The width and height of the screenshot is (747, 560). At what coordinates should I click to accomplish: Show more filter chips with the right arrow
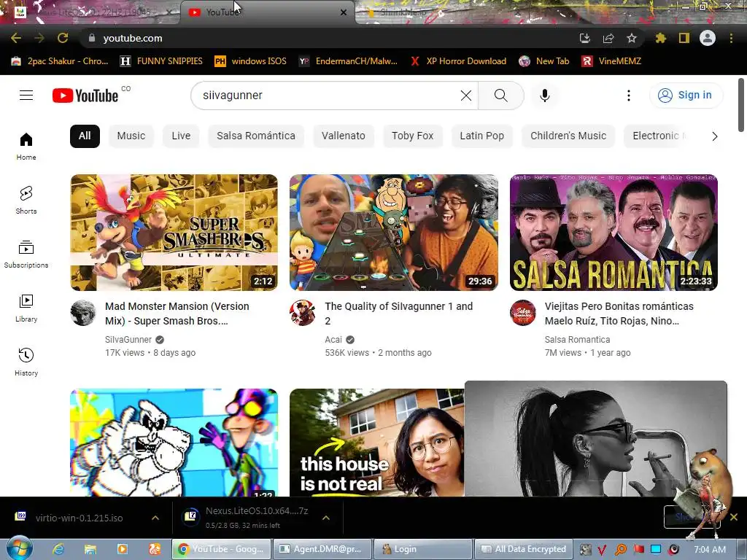[714, 136]
